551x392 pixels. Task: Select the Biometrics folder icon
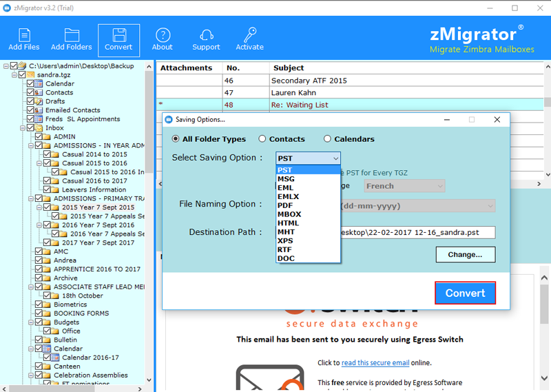click(47, 305)
